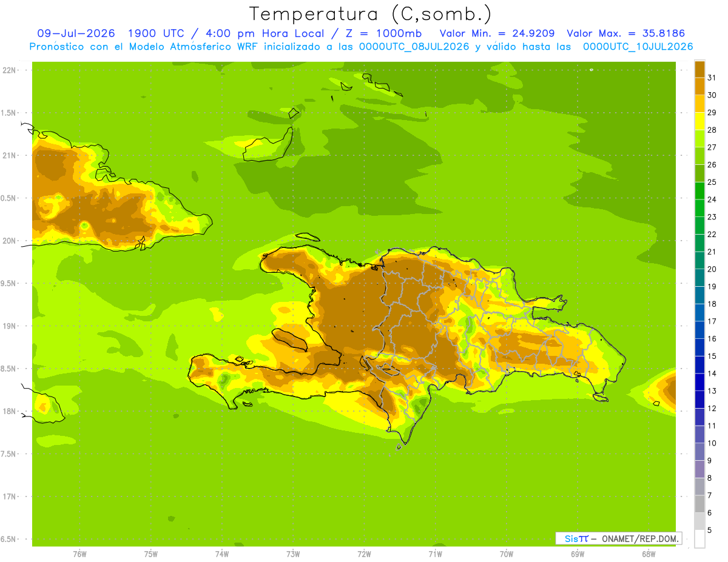Click the 'Temperatura (C,somb.)' chart title
728x562 pixels.
(370, 14)
